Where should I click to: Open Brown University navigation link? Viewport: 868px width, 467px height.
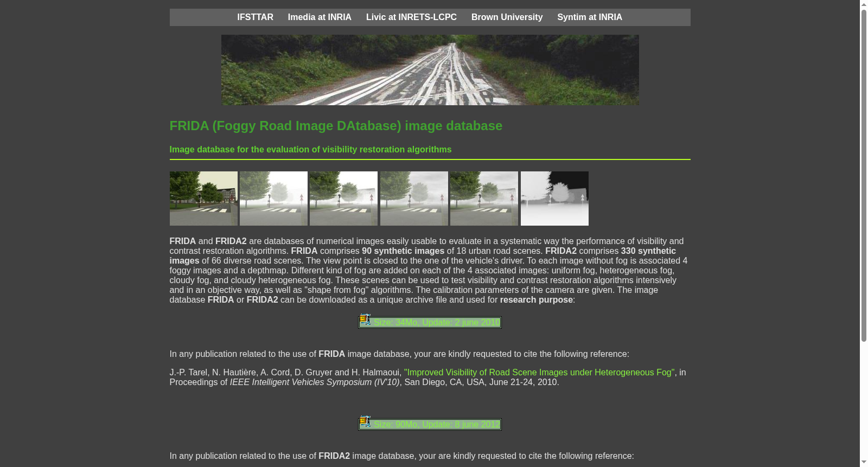(507, 17)
